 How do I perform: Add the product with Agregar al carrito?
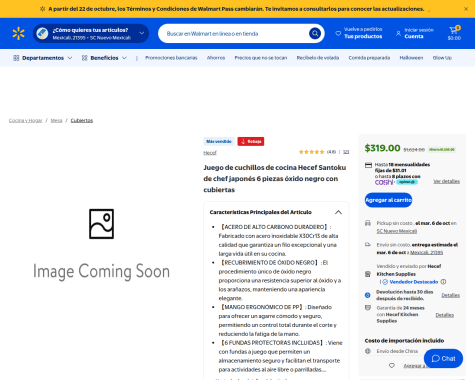[x=388, y=200]
